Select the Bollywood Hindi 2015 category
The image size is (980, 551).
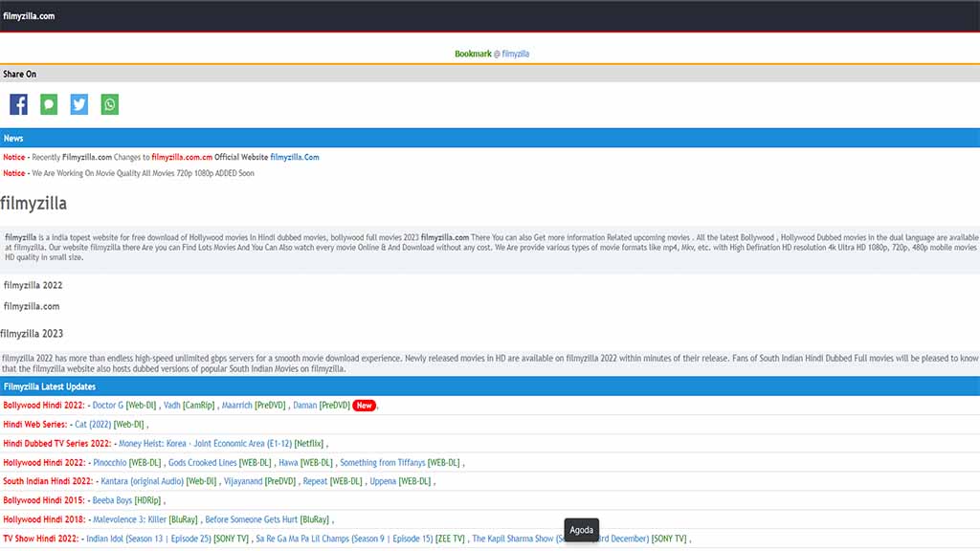tap(44, 500)
